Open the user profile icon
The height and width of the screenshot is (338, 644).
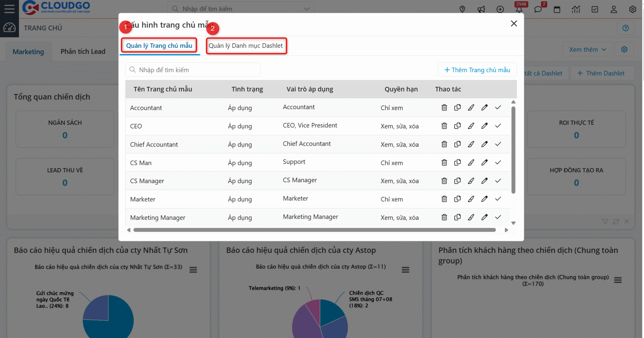pos(613,9)
